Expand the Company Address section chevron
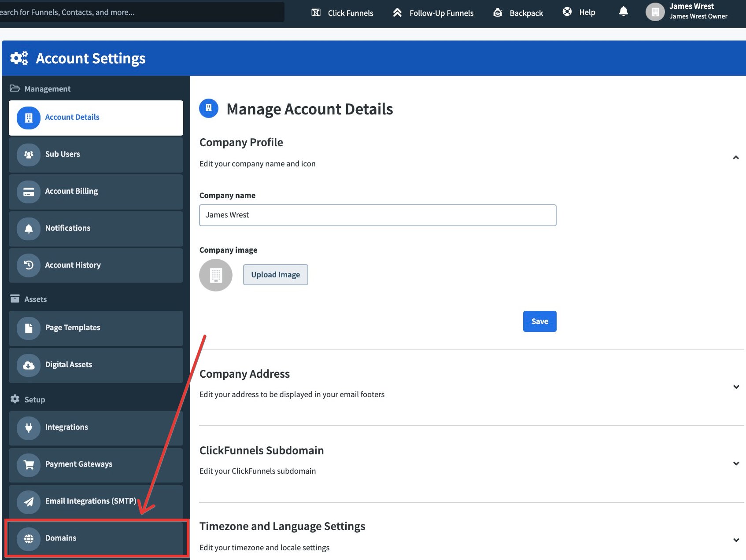Viewport: 746px width, 560px height. tap(736, 387)
